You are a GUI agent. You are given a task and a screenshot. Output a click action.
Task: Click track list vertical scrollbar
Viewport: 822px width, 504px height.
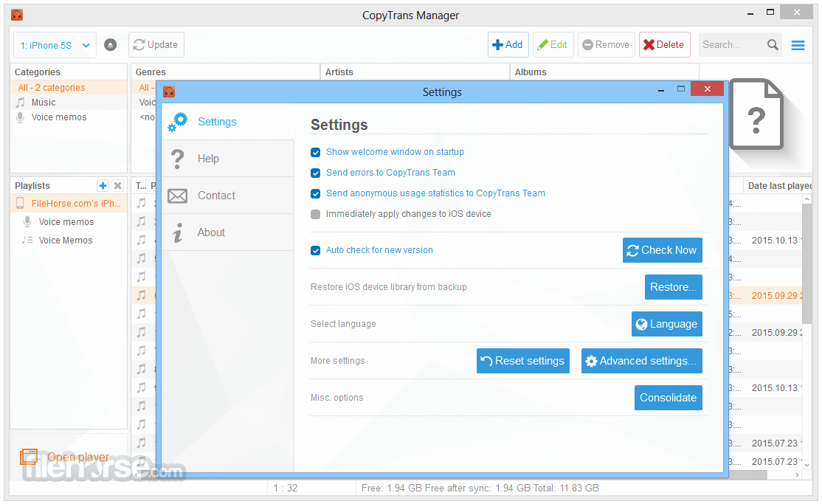pyautogui.click(x=807, y=264)
